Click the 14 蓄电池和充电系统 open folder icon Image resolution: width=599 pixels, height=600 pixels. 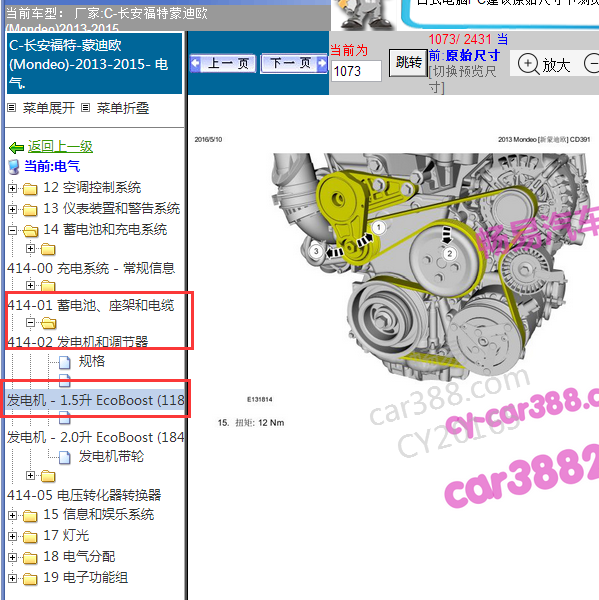(x=30, y=231)
